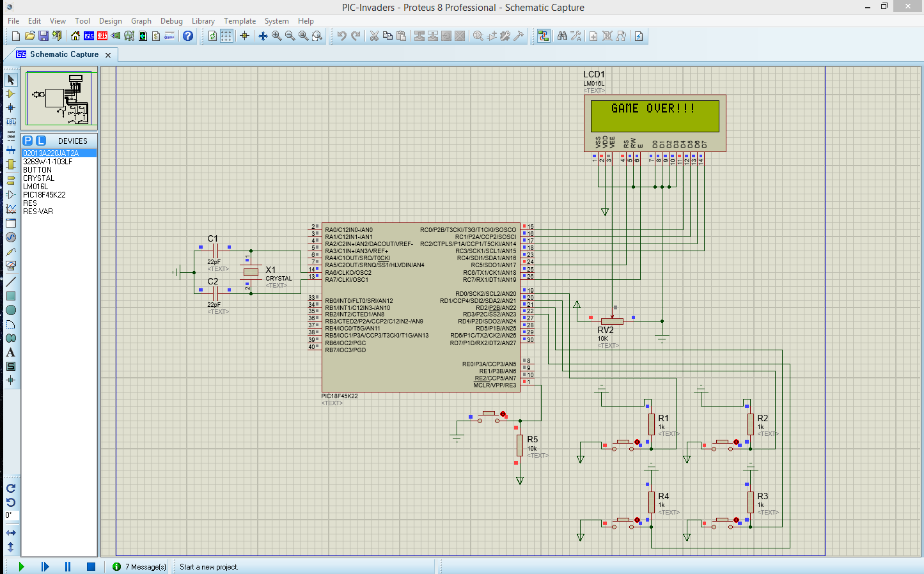924x574 pixels.
Task: Select Buses Mode tool
Action: pyautogui.click(x=11, y=150)
